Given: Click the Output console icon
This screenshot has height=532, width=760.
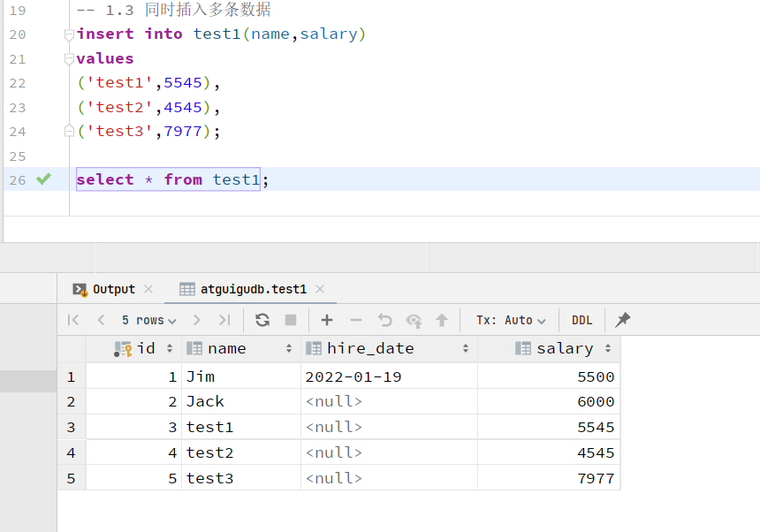Looking at the screenshot, I should (x=80, y=290).
